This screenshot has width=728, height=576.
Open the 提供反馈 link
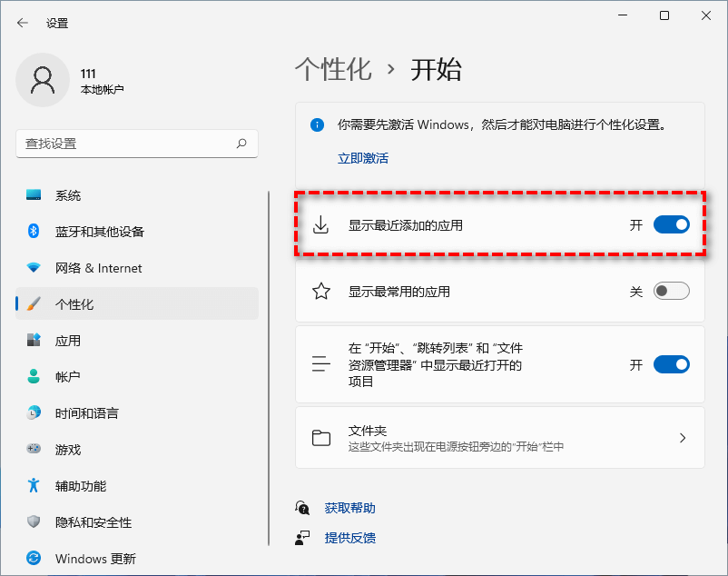pyautogui.click(x=350, y=538)
